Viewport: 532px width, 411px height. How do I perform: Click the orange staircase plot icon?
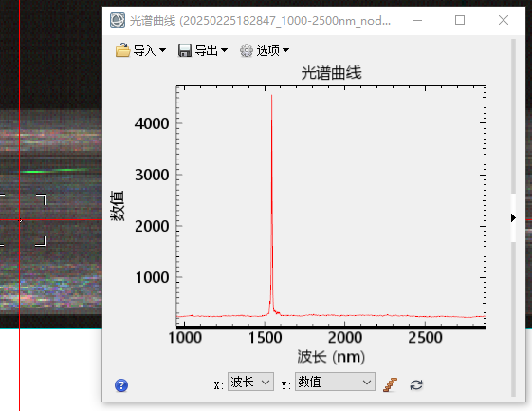(x=390, y=384)
